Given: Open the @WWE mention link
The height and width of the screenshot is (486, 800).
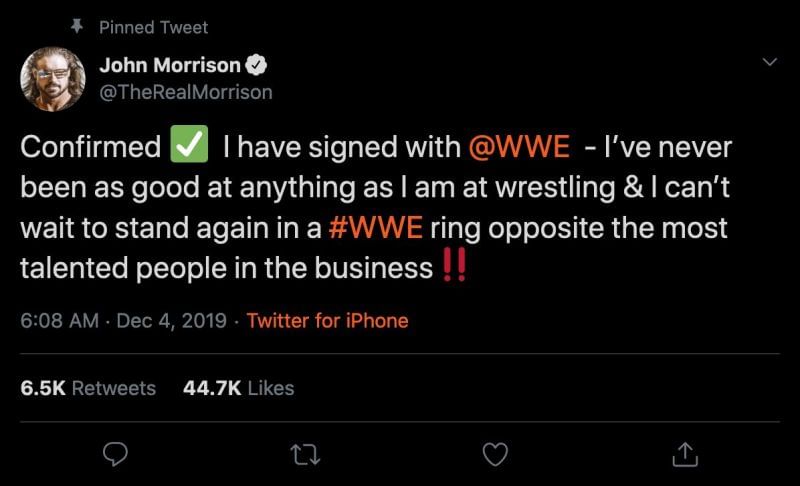Looking at the screenshot, I should pyautogui.click(x=519, y=148).
